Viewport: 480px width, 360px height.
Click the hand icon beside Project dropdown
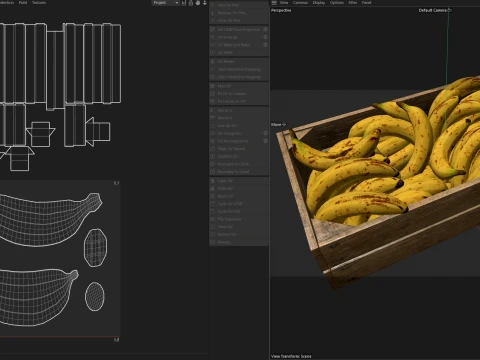pyautogui.click(x=198, y=3)
